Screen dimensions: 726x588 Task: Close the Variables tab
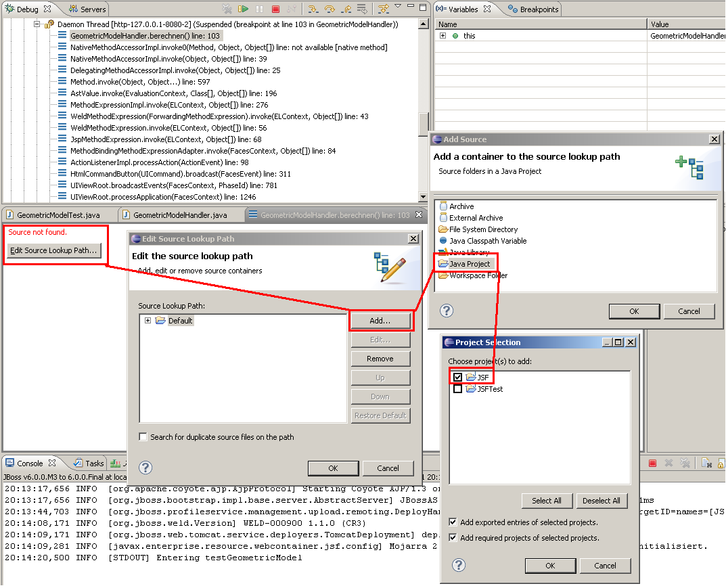[487, 9]
